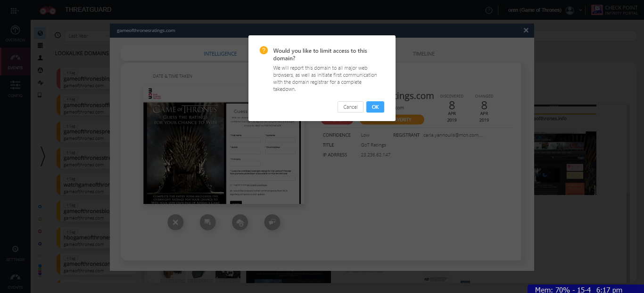The image size is (644, 293).
Task: Select the mobile device filter icon
Action: (x=40, y=95)
